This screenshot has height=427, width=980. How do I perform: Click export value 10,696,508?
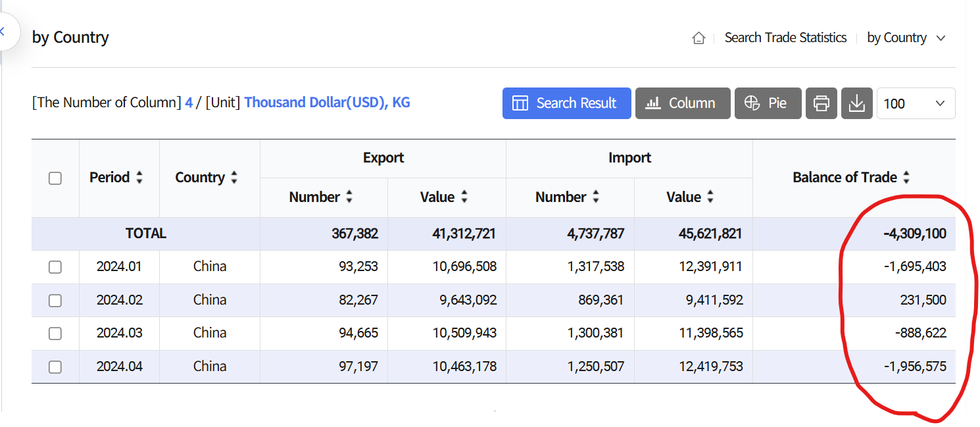pos(464,266)
